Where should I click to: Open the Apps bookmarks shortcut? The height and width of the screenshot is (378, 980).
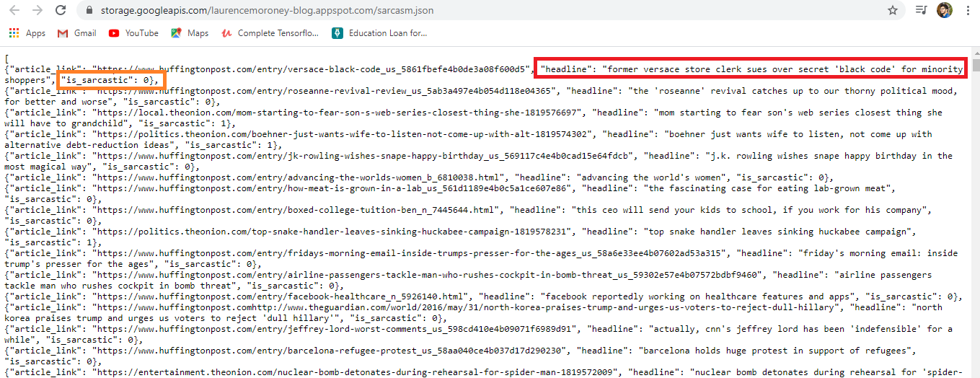pyautogui.click(x=27, y=33)
